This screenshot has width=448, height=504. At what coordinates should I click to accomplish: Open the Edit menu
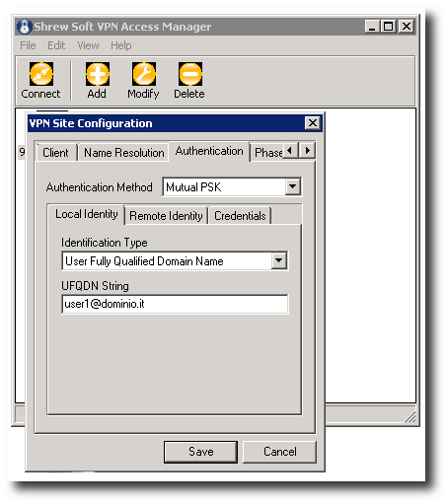[56, 45]
